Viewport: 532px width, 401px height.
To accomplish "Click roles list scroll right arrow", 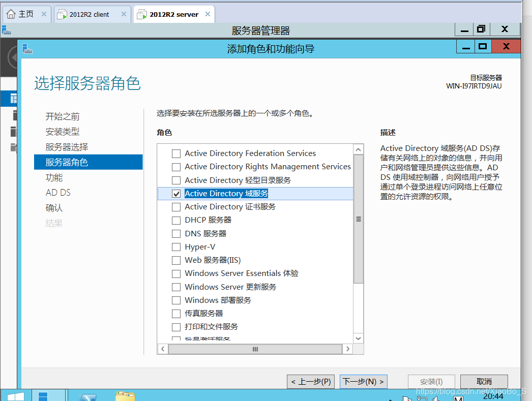I will (347, 349).
